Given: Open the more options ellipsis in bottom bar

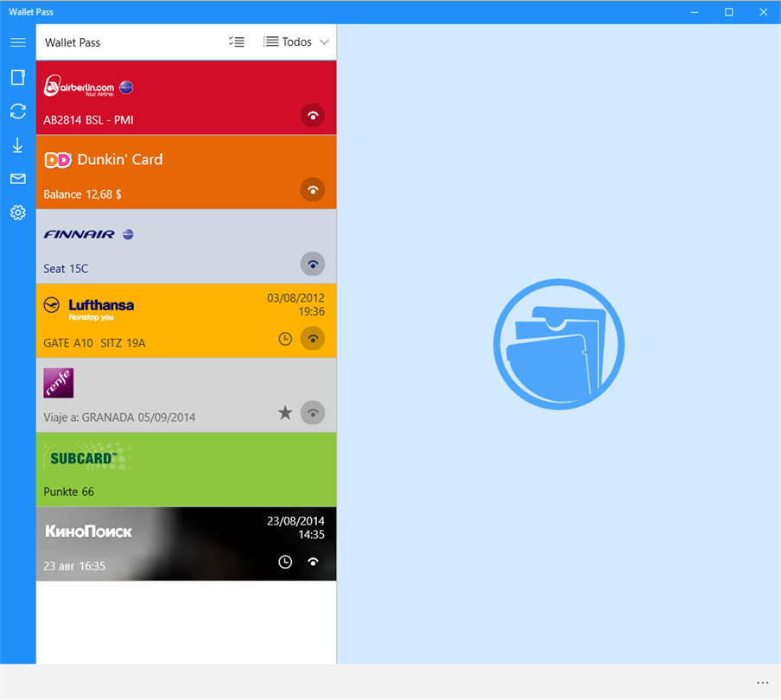Looking at the screenshot, I should pyautogui.click(x=763, y=683).
